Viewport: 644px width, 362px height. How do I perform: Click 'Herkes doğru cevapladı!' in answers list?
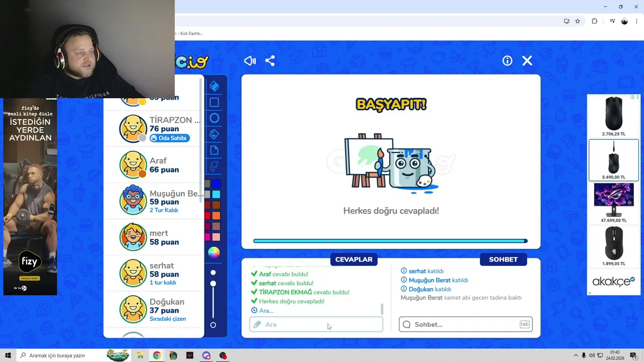[291, 301]
